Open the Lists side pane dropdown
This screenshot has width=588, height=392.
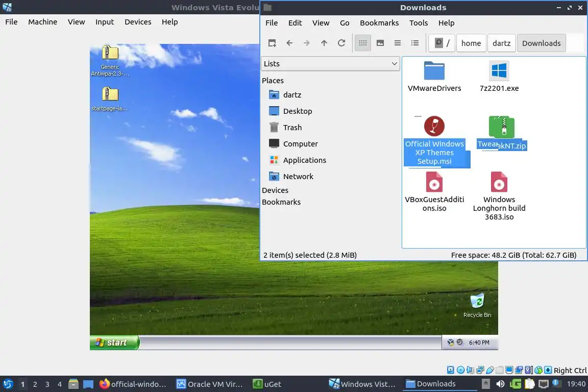[x=330, y=64]
